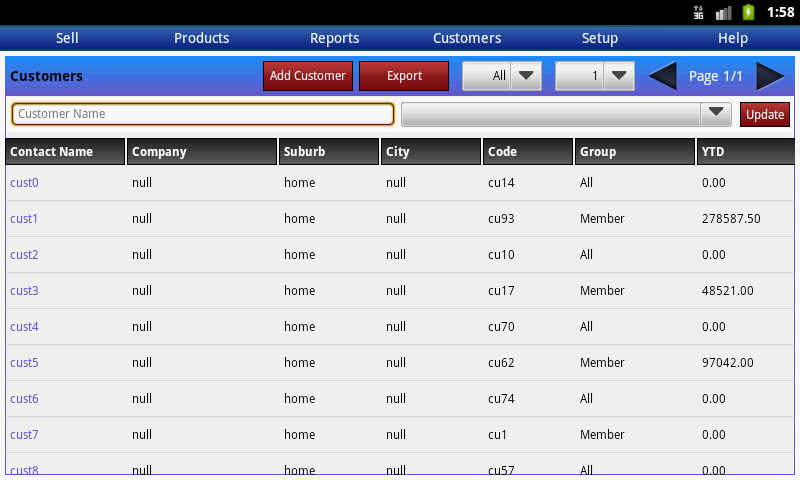
Task: Expand the empty filter dropdown beside Update
Action: [566, 114]
